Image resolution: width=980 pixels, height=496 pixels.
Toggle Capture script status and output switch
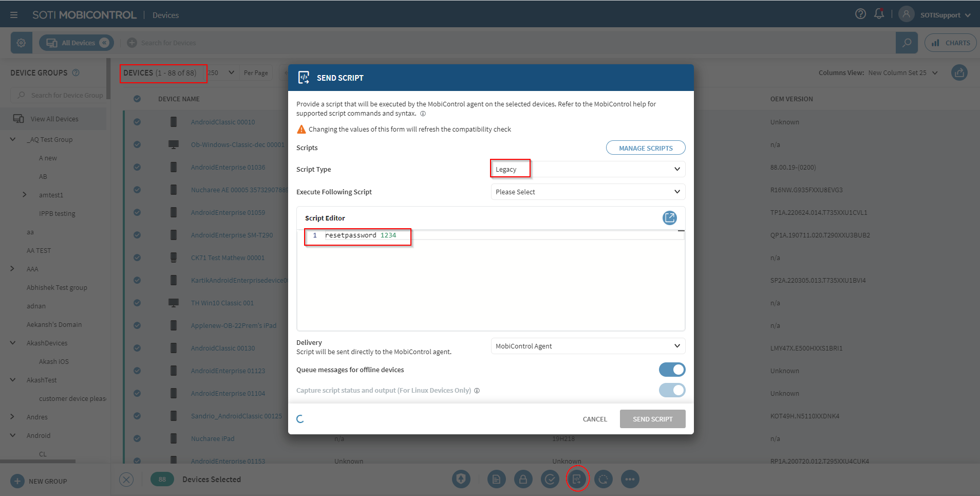[672, 390]
